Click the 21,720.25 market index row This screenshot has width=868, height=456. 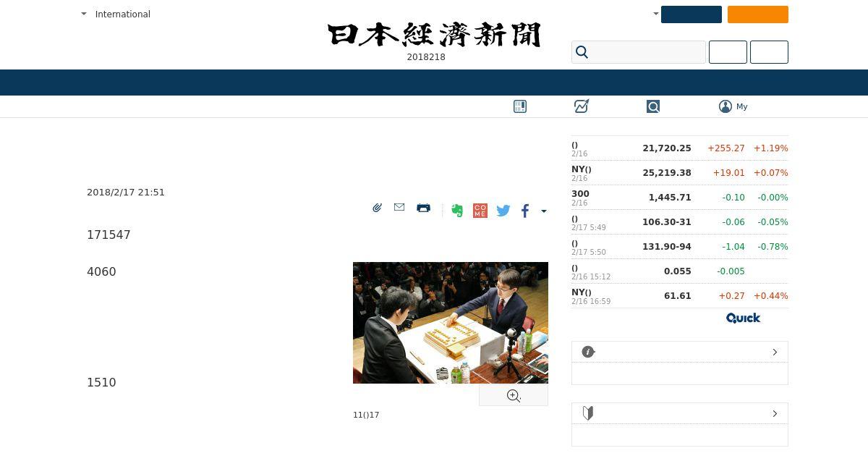pos(680,148)
